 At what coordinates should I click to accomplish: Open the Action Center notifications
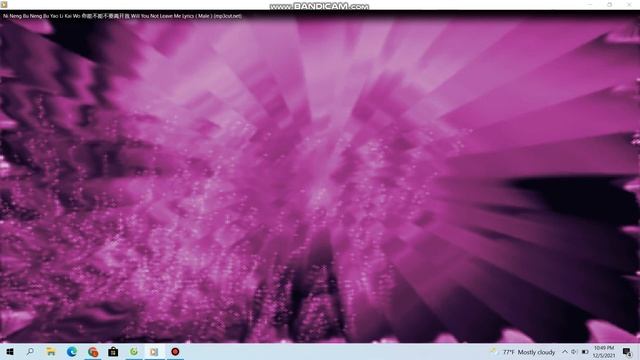click(x=627, y=351)
